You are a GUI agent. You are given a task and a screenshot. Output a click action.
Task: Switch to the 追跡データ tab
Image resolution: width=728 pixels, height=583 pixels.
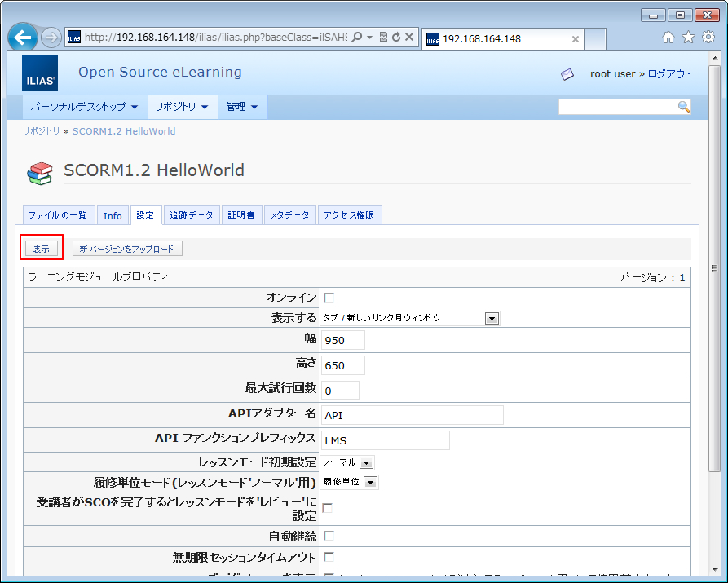point(191,215)
